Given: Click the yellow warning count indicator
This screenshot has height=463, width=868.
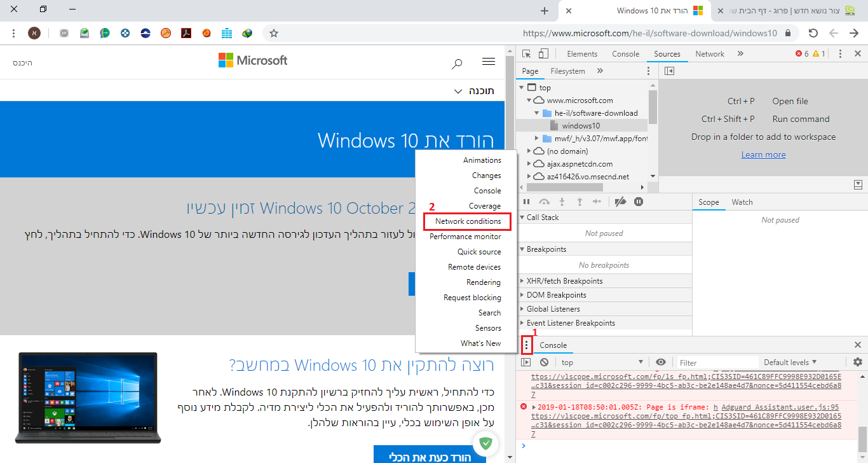Looking at the screenshot, I should click(x=819, y=54).
